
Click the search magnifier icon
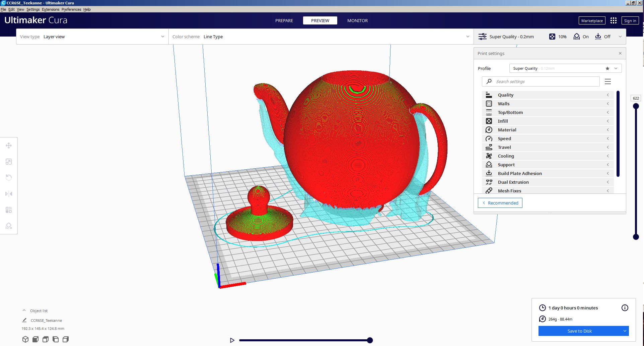[x=489, y=81]
